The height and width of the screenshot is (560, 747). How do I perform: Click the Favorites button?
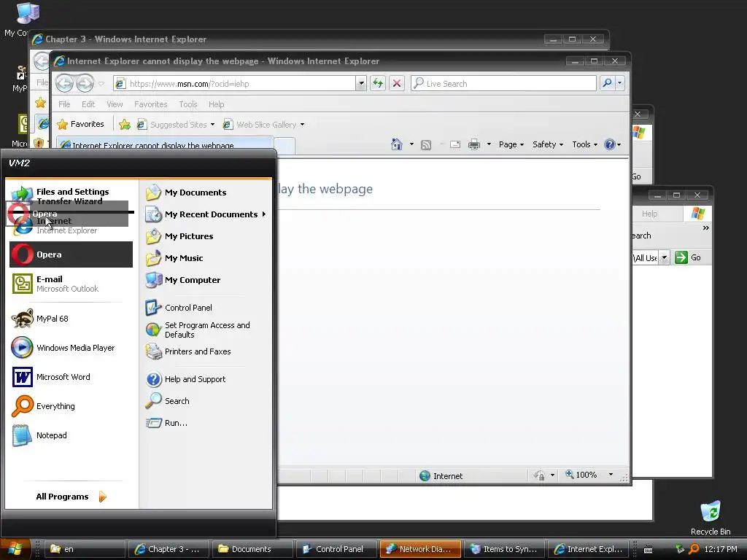(x=80, y=124)
